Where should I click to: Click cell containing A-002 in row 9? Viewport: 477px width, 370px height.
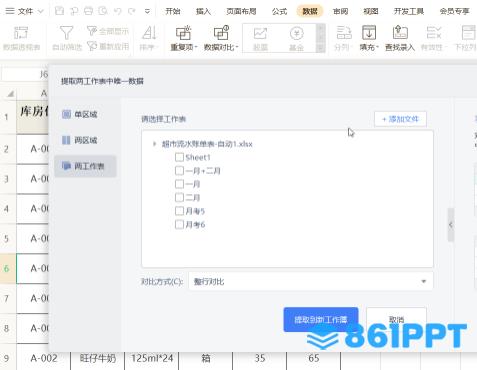tap(44, 358)
